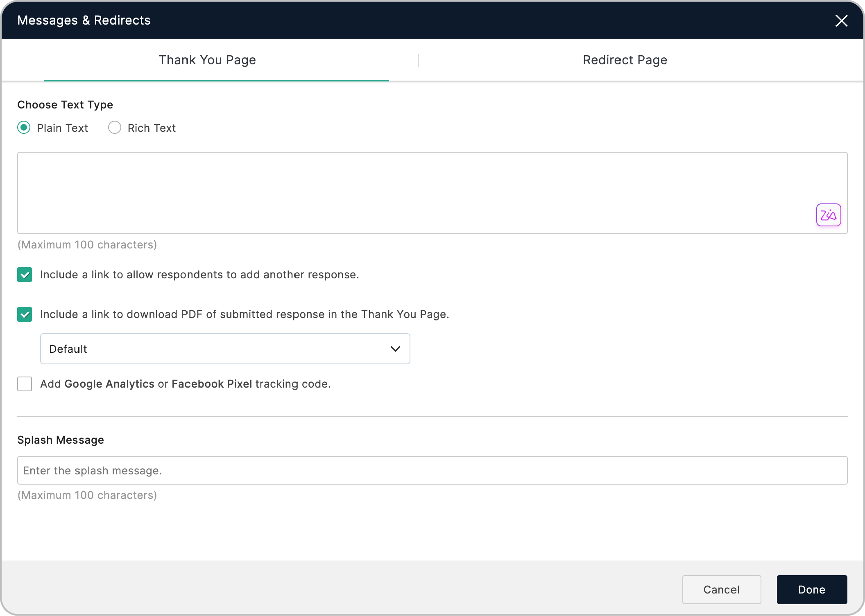
Task: Open the Zia AI assistant icon
Action: coord(829,214)
